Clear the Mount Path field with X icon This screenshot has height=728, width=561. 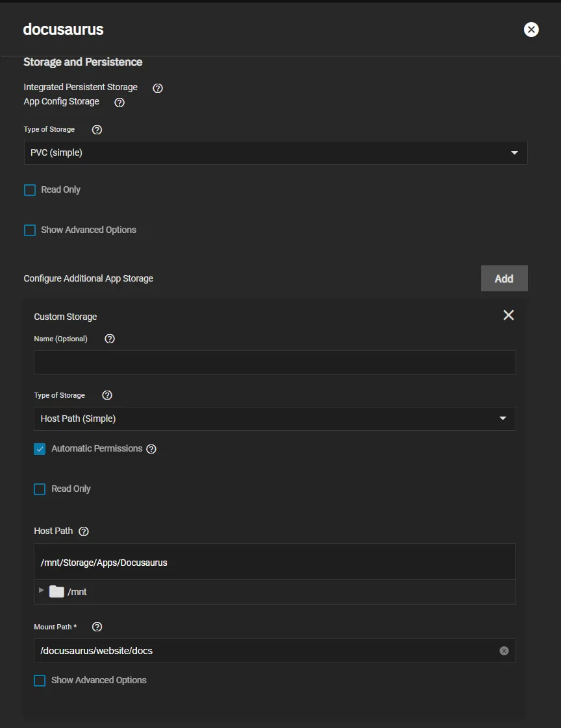(x=504, y=651)
